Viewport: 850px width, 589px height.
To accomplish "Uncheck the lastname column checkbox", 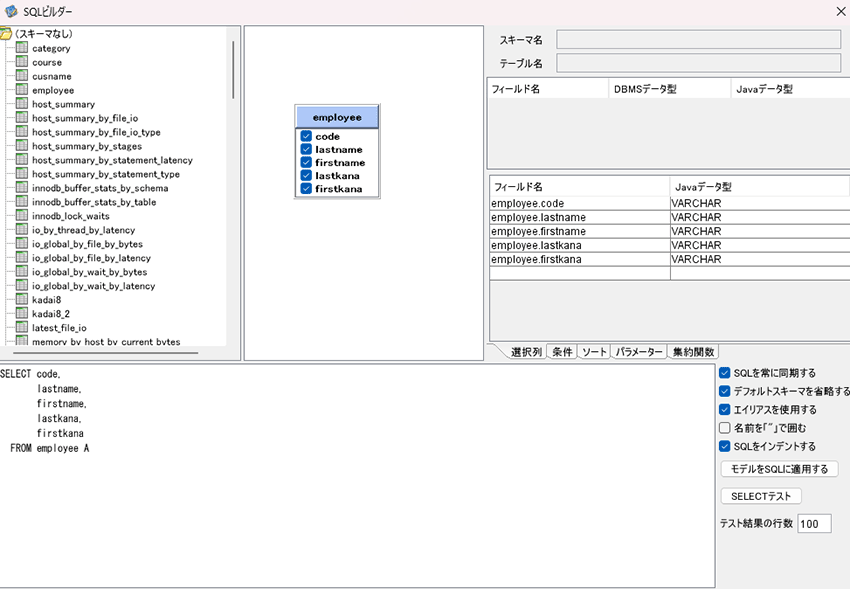I will 306,149.
